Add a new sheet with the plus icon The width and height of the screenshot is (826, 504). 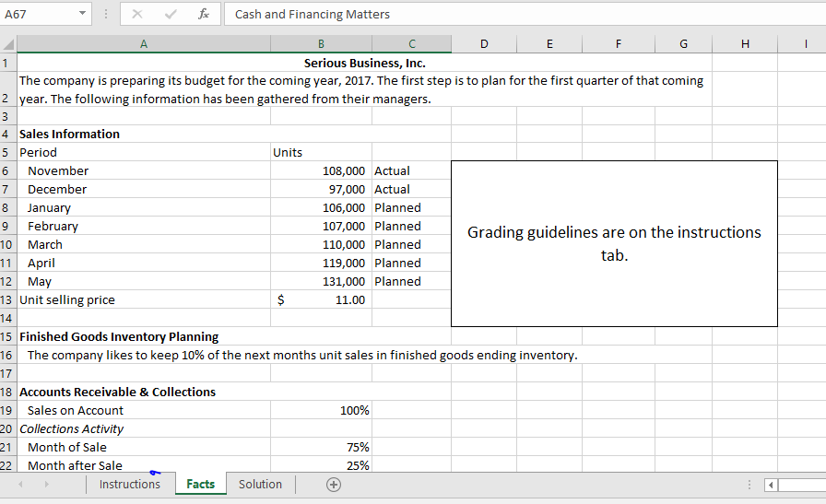(334, 485)
